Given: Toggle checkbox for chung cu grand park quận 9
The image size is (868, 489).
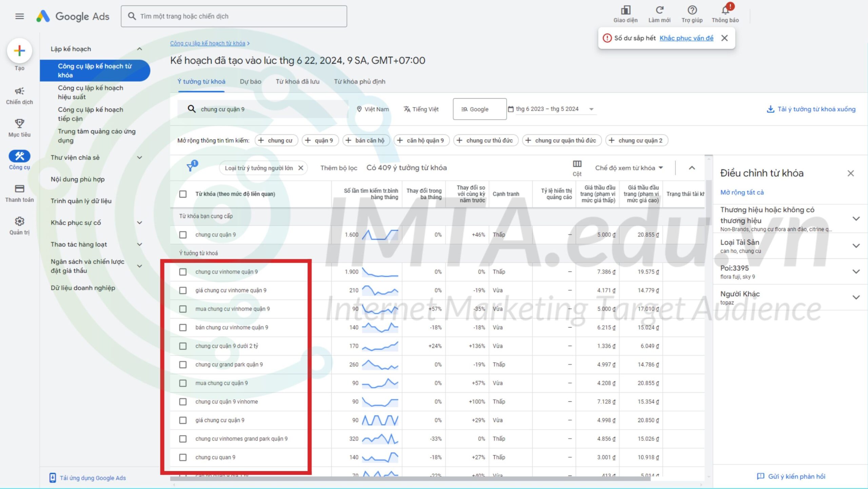Looking at the screenshot, I should (184, 364).
